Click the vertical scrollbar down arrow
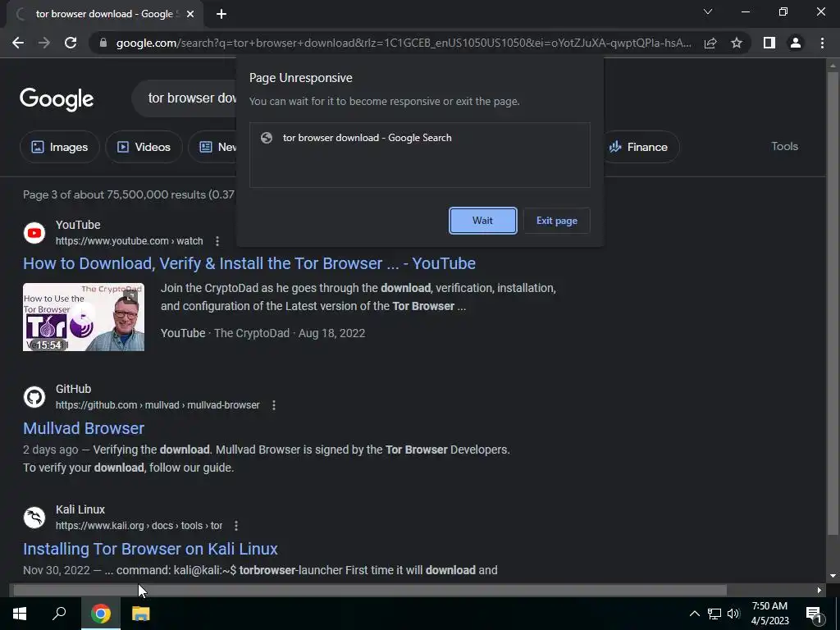 click(833, 576)
